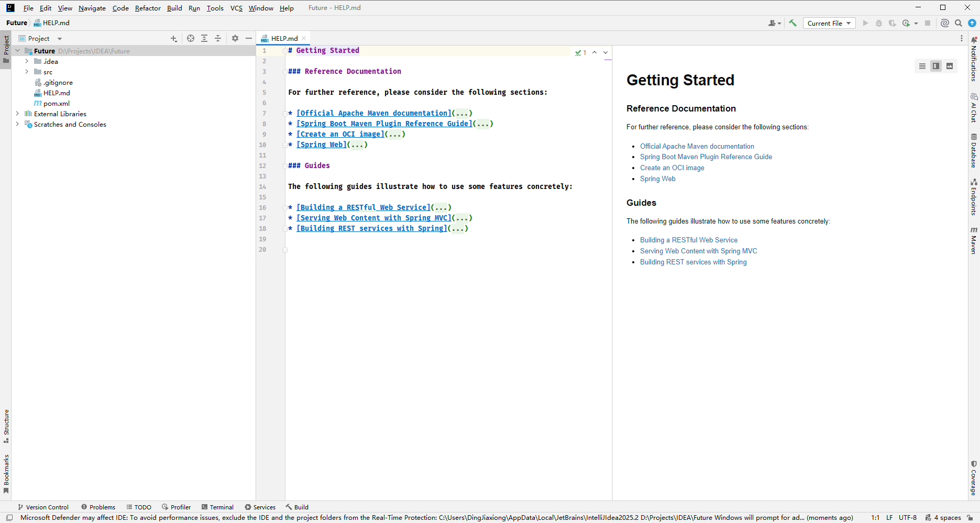This screenshot has width=980, height=523.
Task: Click Spring Web link in preview
Action: tap(657, 179)
